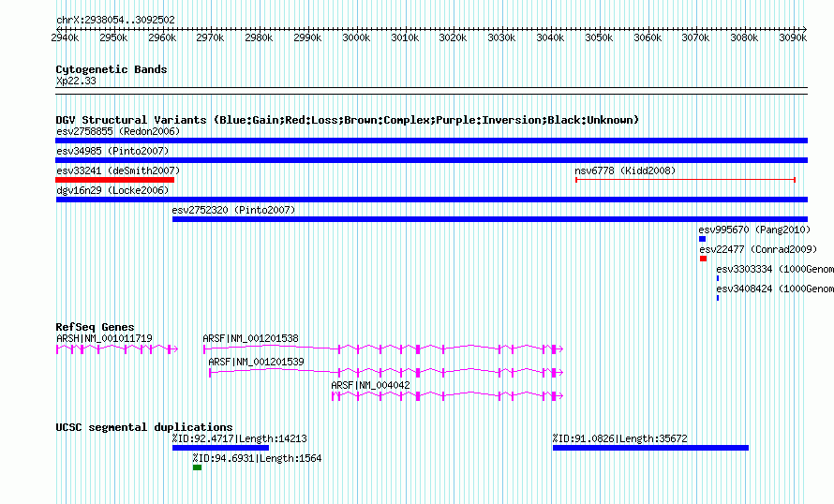The width and height of the screenshot is (834, 504).
Task: Click segmental duplication bar with length 14213
Action: pyautogui.click(x=221, y=448)
